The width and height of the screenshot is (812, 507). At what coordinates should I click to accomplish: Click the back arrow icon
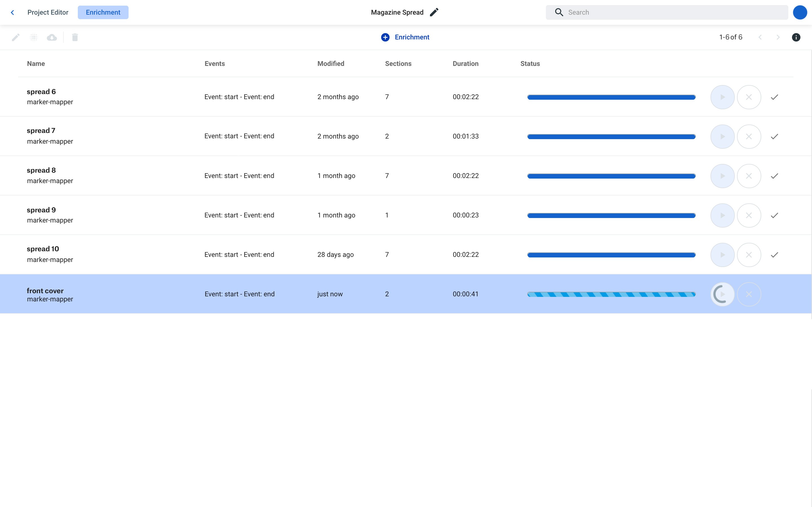tap(12, 12)
